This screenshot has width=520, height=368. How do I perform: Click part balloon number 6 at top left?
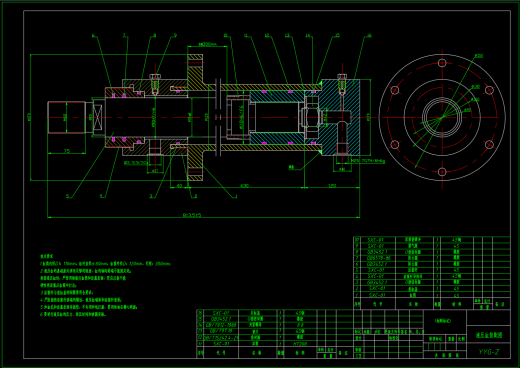click(x=93, y=35)
